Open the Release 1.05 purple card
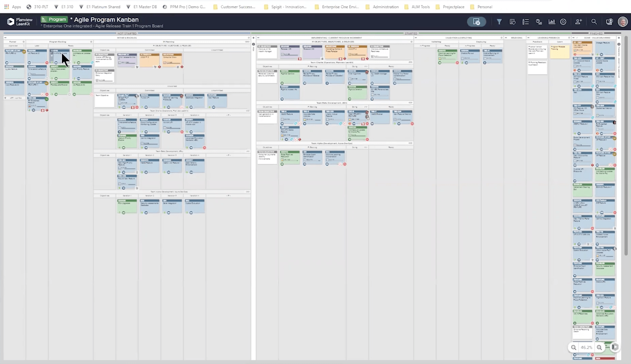 pyautogui.click(x=290, y=52)
